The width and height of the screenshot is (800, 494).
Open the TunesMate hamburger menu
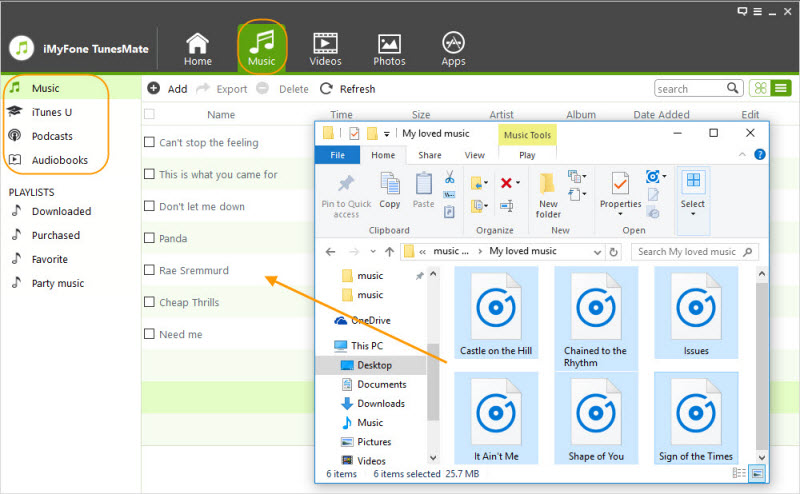tap(758, 11)
